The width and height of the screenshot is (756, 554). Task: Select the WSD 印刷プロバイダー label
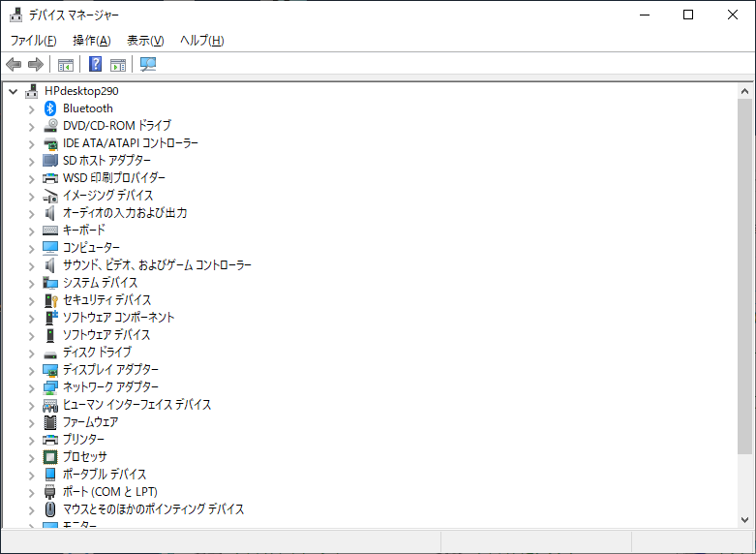point(114,178)
